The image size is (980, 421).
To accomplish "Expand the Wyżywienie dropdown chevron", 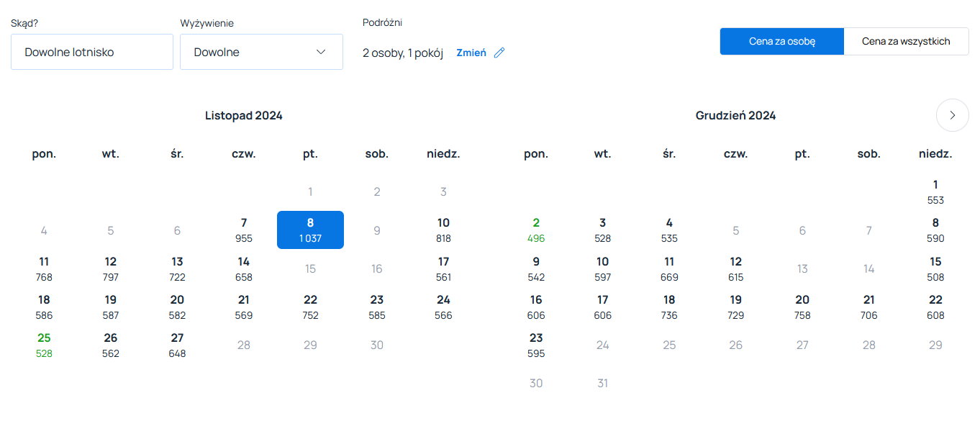I will coord(321,52).
